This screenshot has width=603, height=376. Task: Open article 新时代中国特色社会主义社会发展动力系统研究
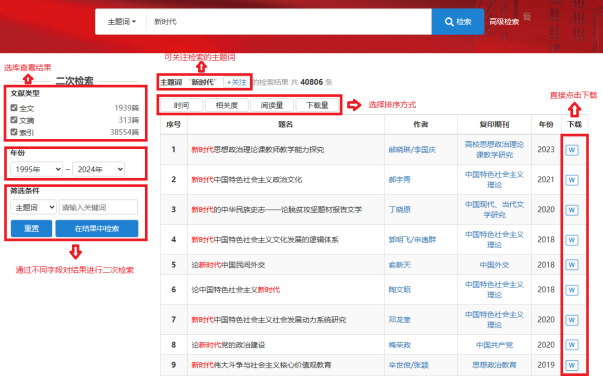click(269, 319)
